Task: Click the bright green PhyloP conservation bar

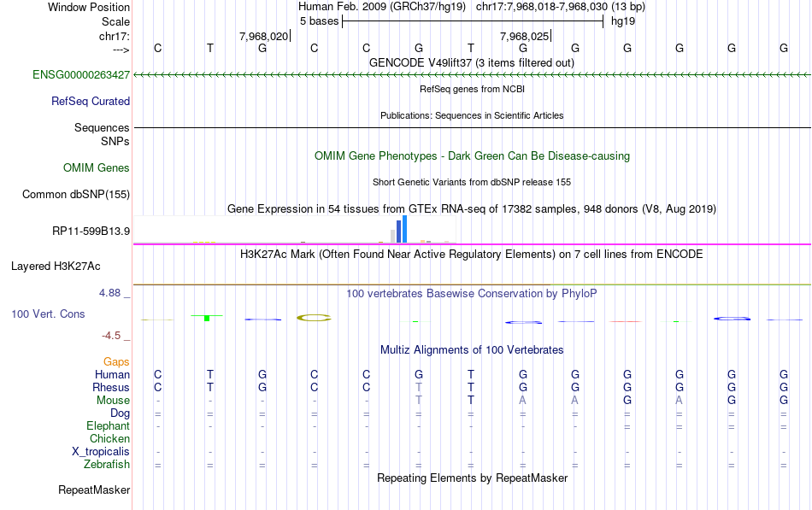Action: pyautogui.click(x=207, y=318)
